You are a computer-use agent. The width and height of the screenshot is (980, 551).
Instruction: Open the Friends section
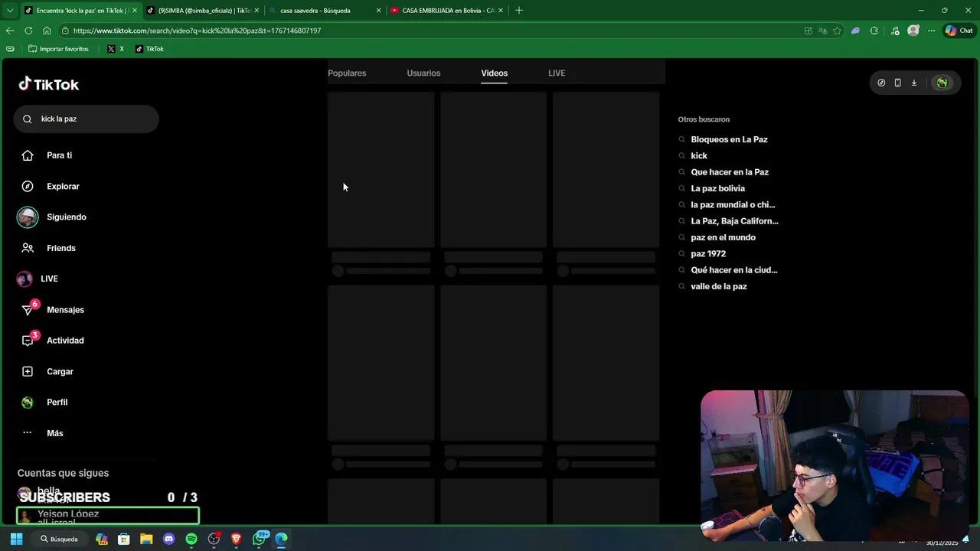pos(60,248)
